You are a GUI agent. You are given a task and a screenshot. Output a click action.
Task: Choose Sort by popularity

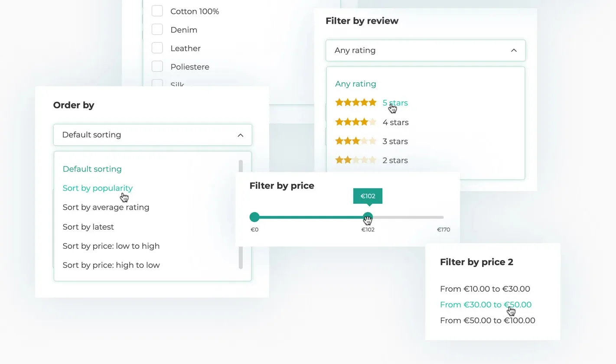point(98,188)
